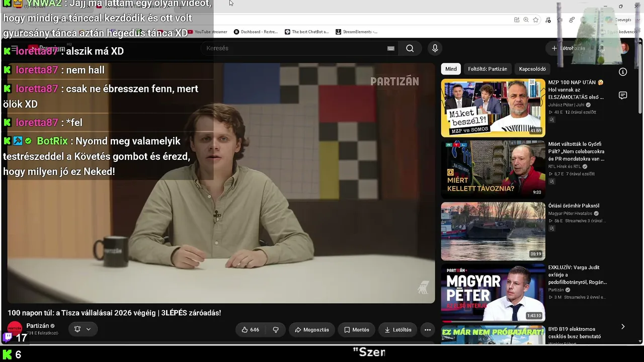The image size is (644, 362).
Task: Open the MAGYAR PÉTER interview thumbnail
Action: 493,293
